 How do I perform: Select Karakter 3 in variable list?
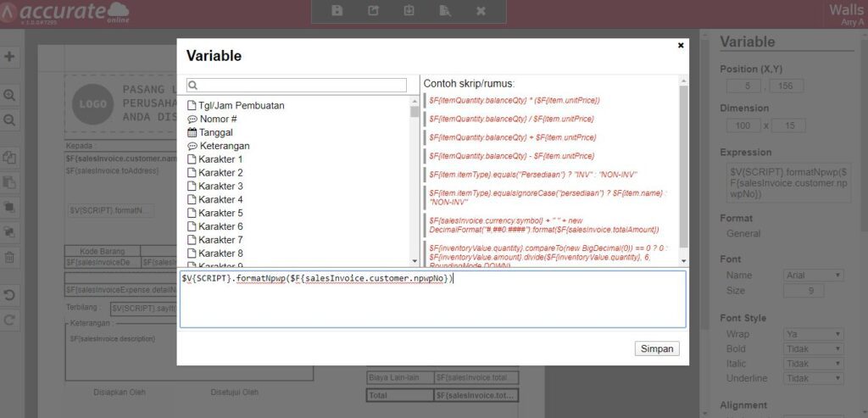[220, 186]
